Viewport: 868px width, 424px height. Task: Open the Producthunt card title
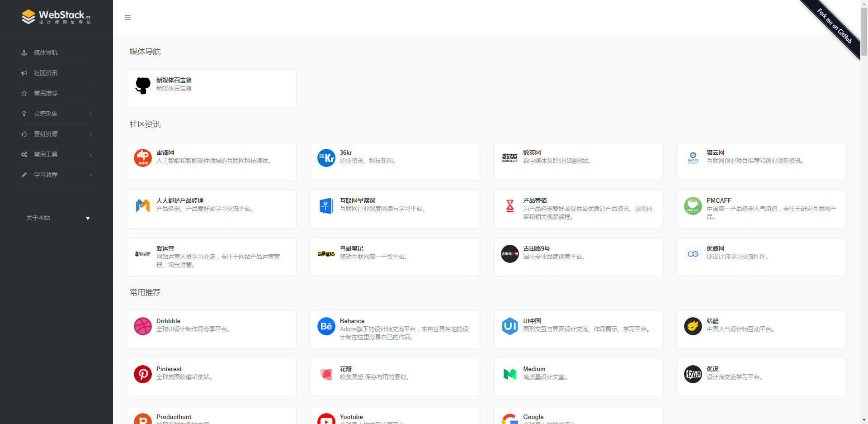tap(174, 417)
